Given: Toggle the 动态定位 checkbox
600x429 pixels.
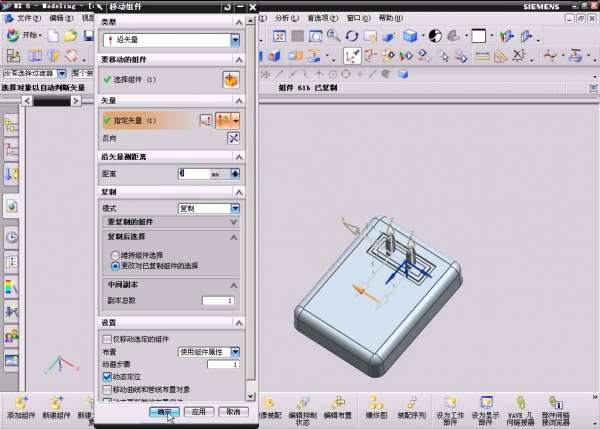Looking at the screenshot, I should 107,376.
